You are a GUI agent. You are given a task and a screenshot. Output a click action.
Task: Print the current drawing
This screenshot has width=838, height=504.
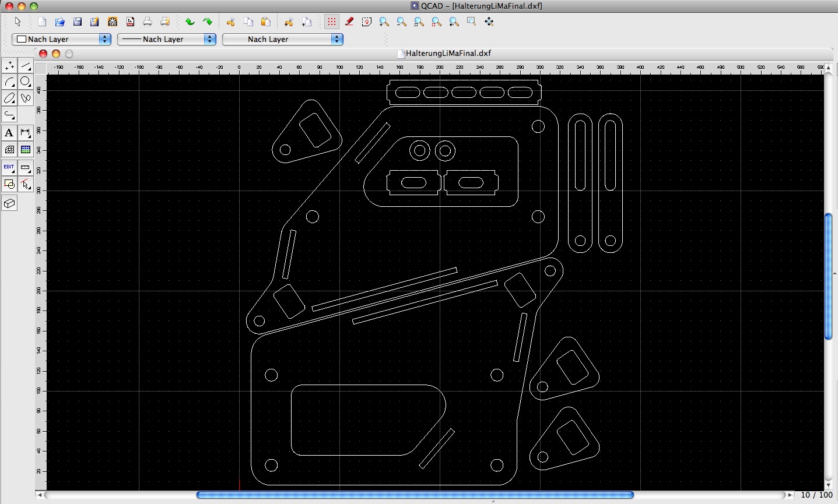click(148, 22)
